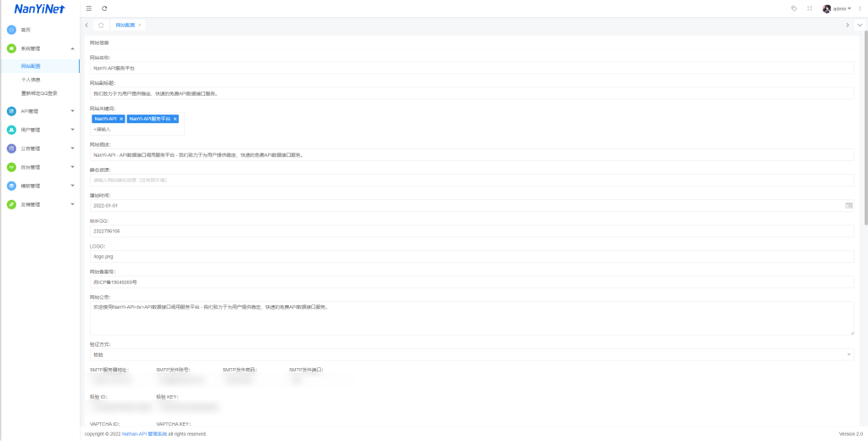Open the calendar icon in date field
Viewport: 868px width, 441px height.
[849, 206]
